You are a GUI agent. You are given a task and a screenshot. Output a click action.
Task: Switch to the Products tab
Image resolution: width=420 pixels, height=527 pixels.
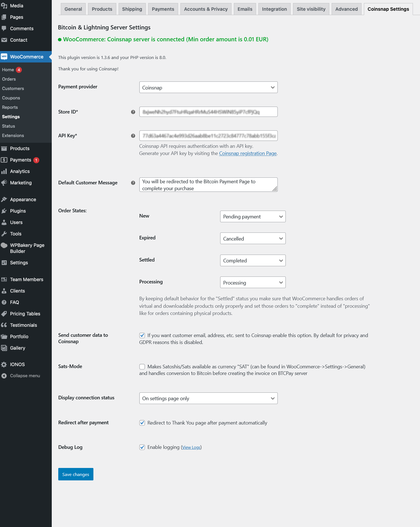[x=102, y=9]
